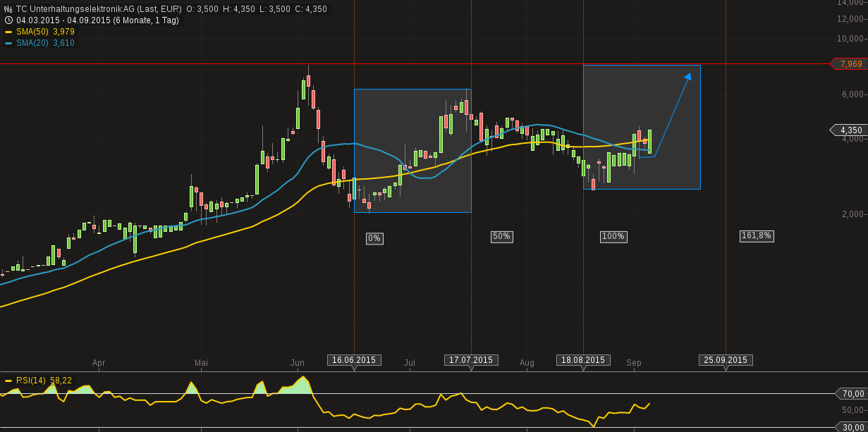Click the 2,000 price axis value

852,214
